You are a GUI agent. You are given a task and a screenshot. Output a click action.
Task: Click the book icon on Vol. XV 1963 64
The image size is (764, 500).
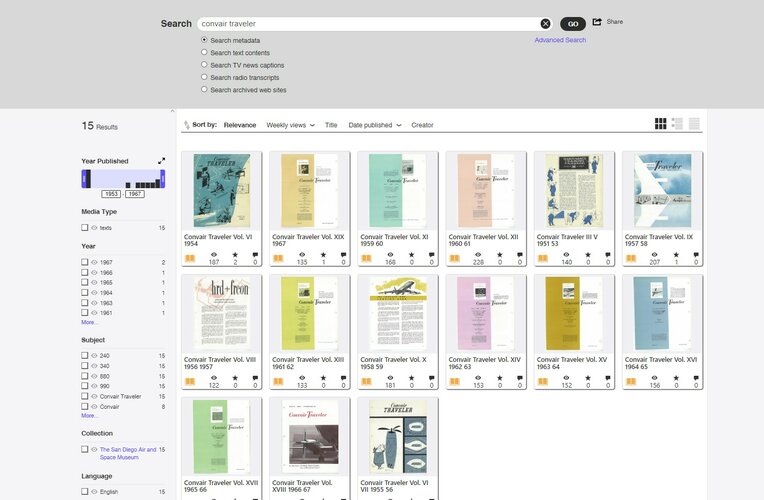click(x=542, y=381)
